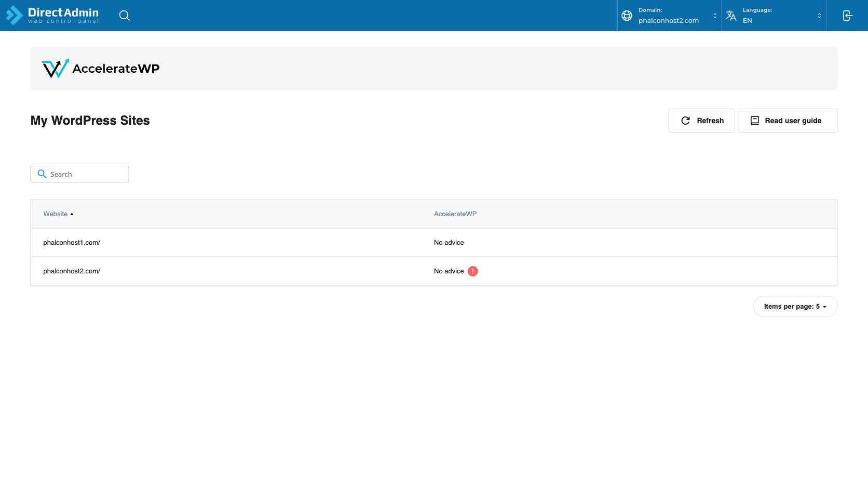Viewport: 868px width, 489px height.
Task: Open the Read user guide button
Action: pos(788,121)
